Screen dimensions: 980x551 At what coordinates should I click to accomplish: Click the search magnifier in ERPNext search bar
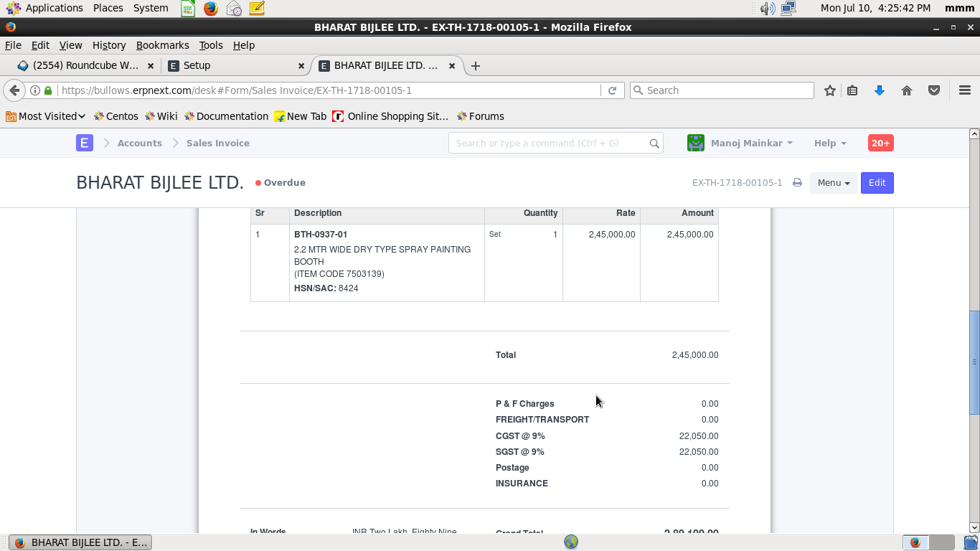pos(654,143)
